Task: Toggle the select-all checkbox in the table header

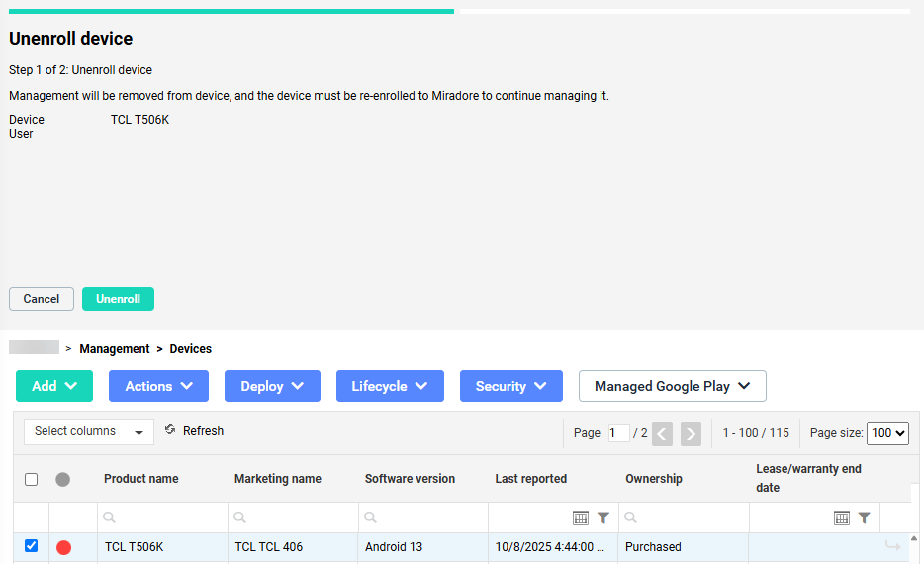Action: click(x=31, y=479)
